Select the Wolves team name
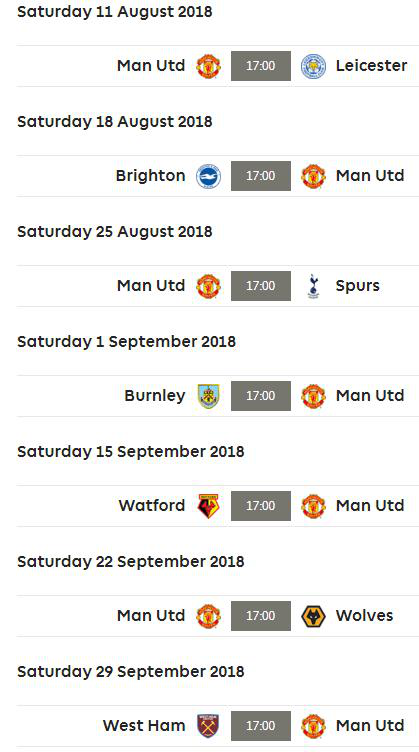Screen dimensions: 419x752 364,615
